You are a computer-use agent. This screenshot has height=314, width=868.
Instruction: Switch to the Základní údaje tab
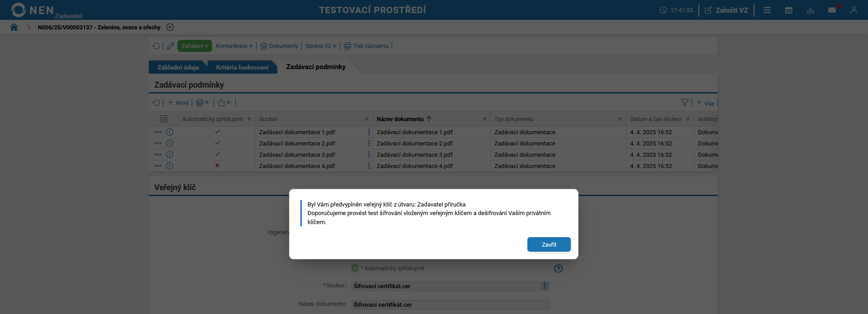click(178, 67)
